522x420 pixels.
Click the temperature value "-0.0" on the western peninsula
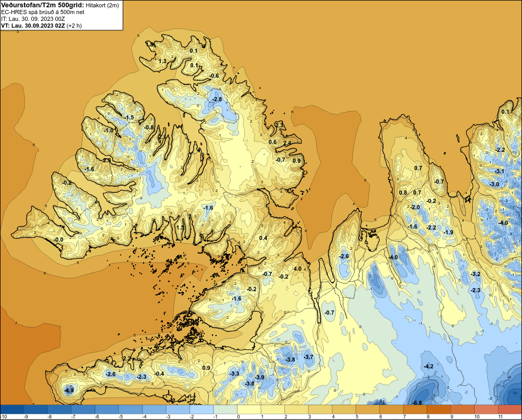(x=58, y=239)
